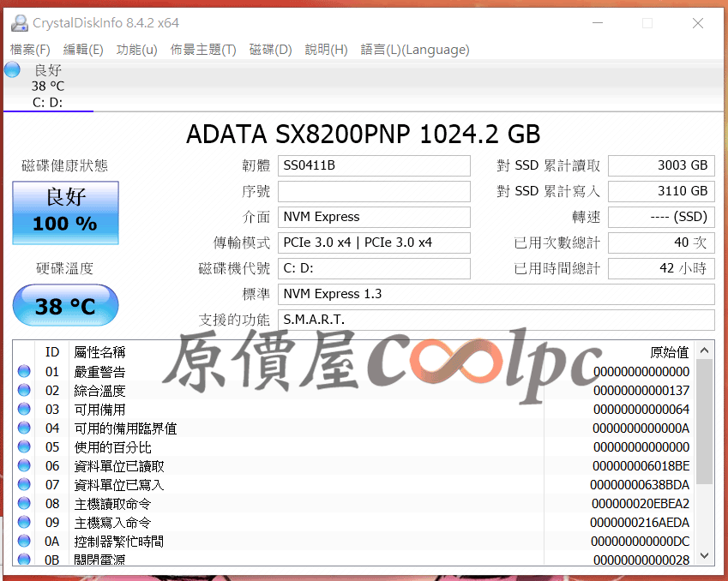
Task: Click the 良好 100 % health status button
Action: pyautogui.click(x=65, y=213)
